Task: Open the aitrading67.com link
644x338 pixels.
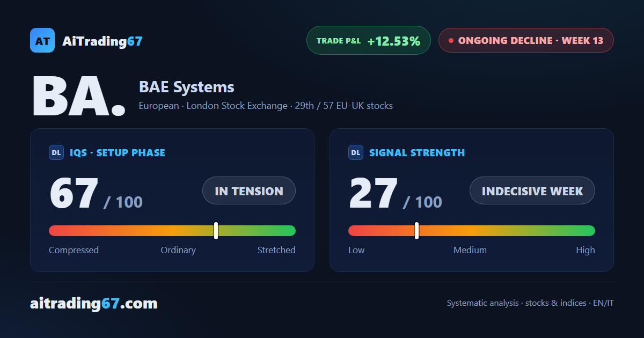Action: [94, 304]
